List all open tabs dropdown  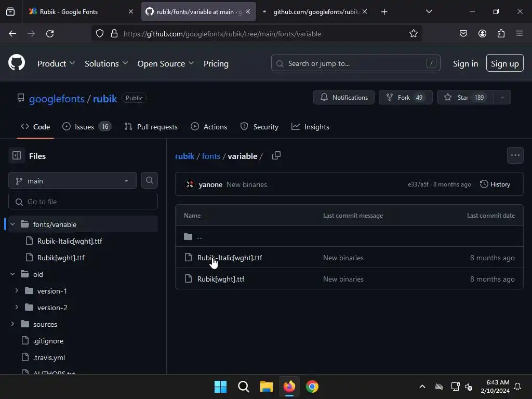tap(429, 11)
